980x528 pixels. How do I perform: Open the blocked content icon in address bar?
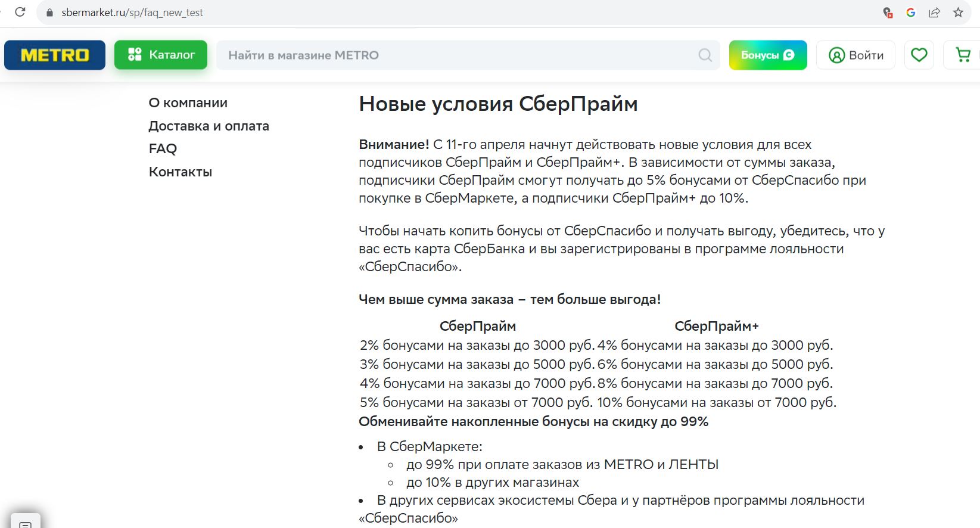888,12
